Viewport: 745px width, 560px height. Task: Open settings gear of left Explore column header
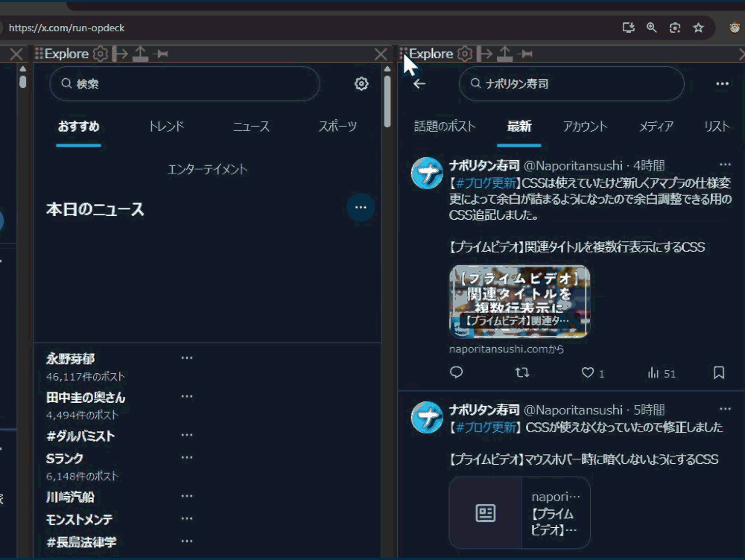[x=101, y=54]
